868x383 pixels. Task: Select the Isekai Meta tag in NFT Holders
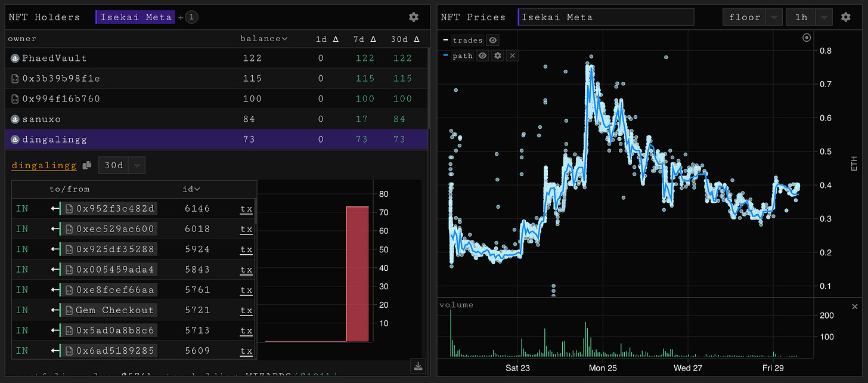[136, 17]
